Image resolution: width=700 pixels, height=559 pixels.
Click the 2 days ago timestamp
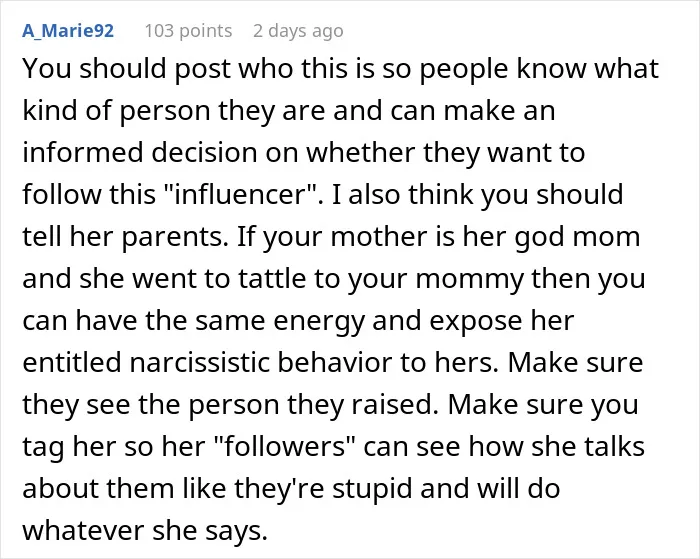coord(298,31)
